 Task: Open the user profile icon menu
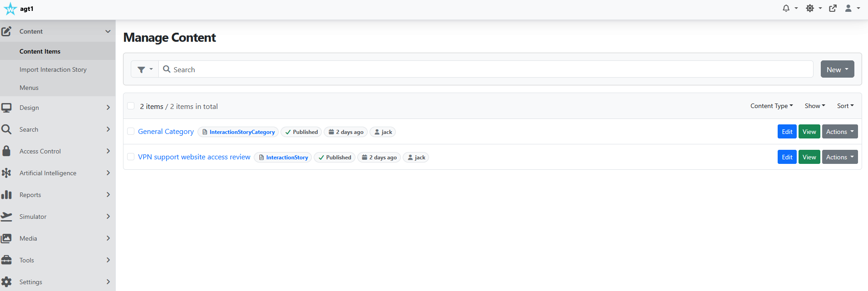(x=848, y=8)
